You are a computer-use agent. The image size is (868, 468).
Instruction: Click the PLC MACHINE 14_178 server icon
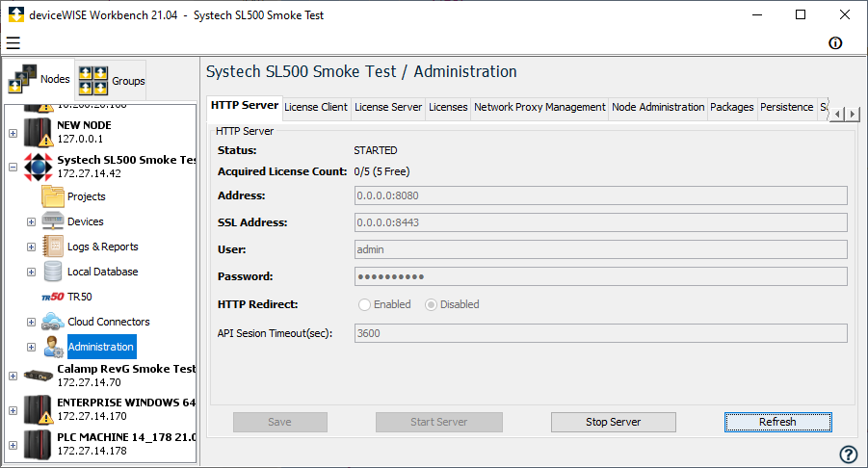pos(39,445)
